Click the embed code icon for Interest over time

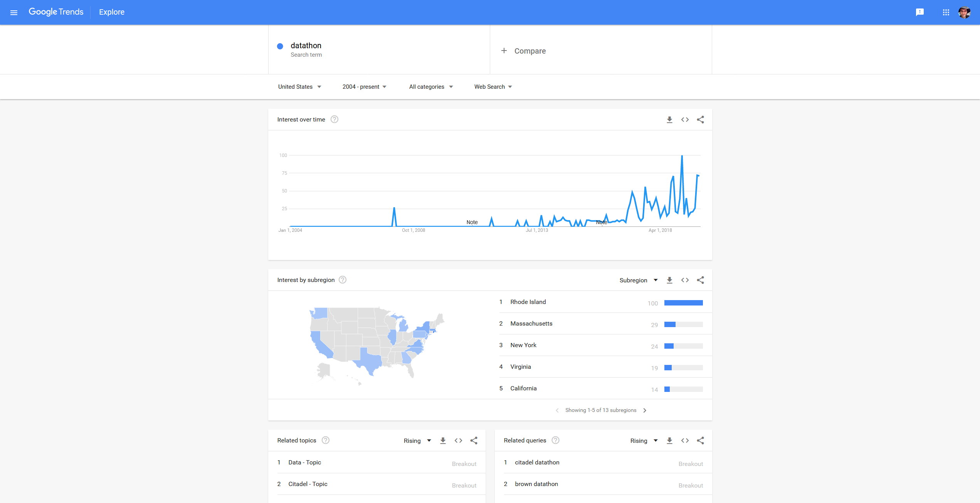[x=684, y=119]
